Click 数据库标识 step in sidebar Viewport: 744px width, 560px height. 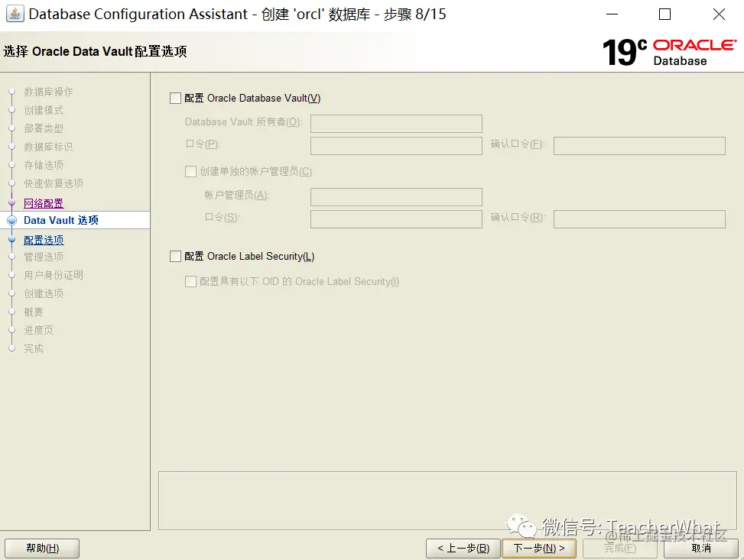coord(48,147)
